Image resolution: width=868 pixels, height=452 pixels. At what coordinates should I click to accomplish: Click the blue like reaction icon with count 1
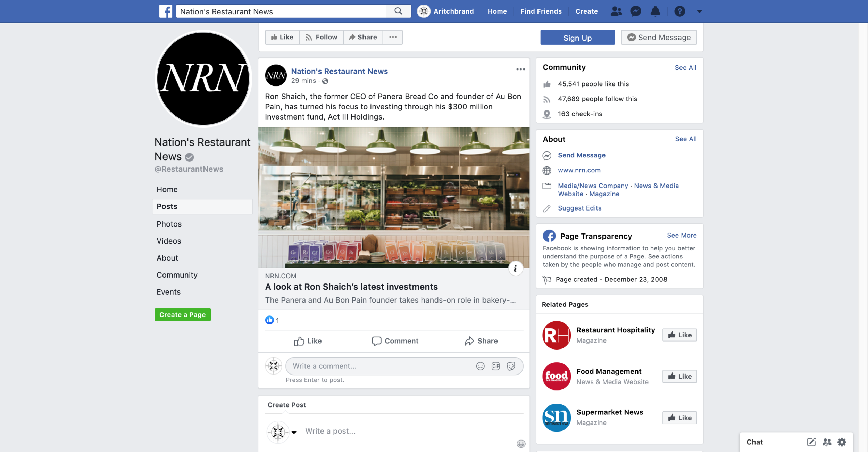[269, 320]
